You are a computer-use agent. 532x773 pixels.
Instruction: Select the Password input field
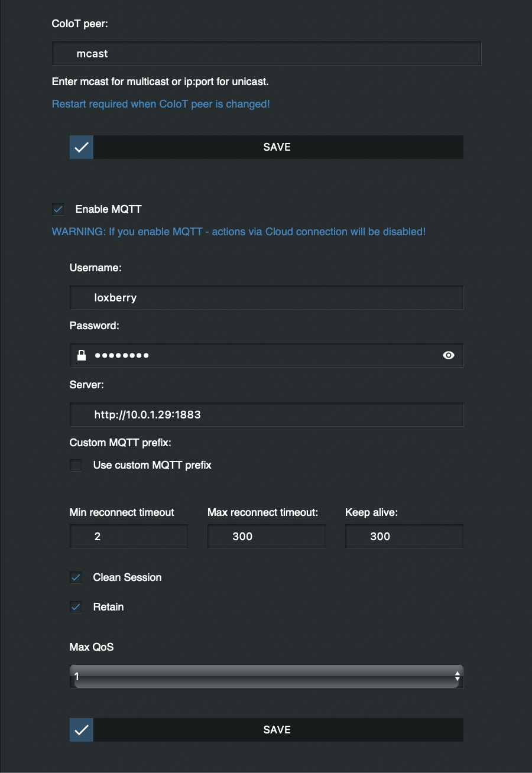click(x=266, y=356)
